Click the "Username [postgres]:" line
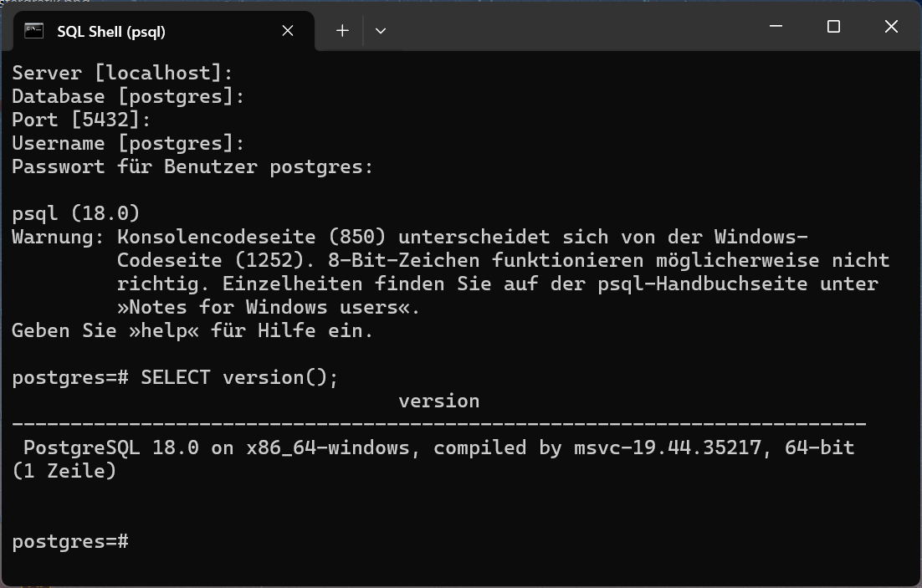This screenshot has width=922, height=588. click(x=128, y=143)
